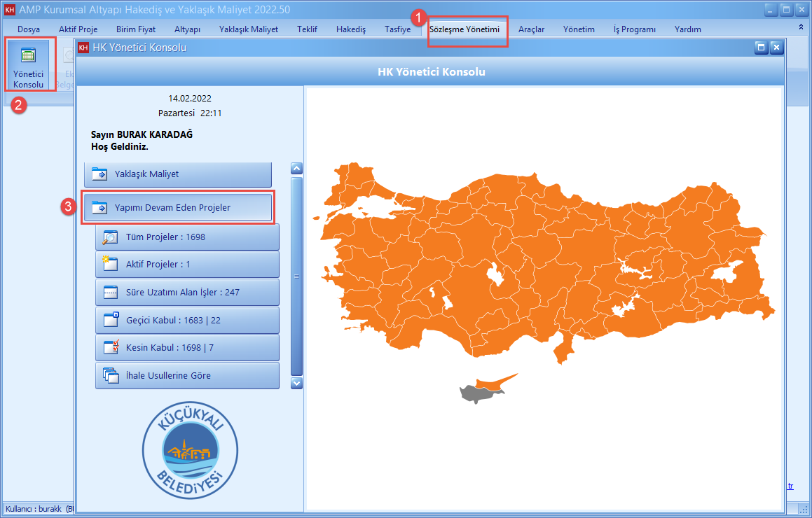
Task: Collapse Yapımı Devam Eden Projeler section
Action: coord(177,208)
